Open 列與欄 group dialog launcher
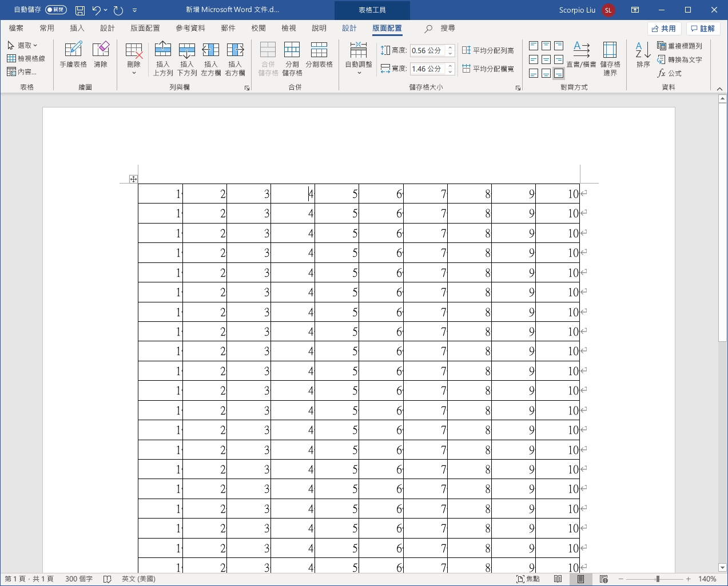728x586 pixels. pos(247,88)
